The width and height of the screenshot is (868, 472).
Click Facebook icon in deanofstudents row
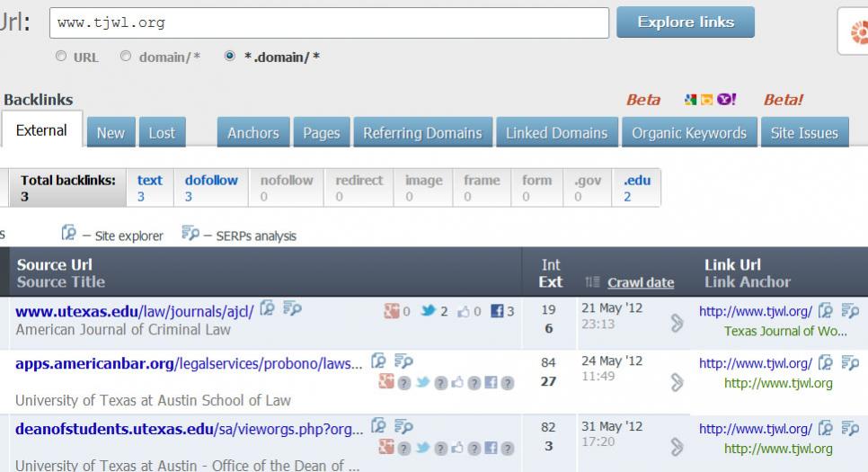[491, 447]
